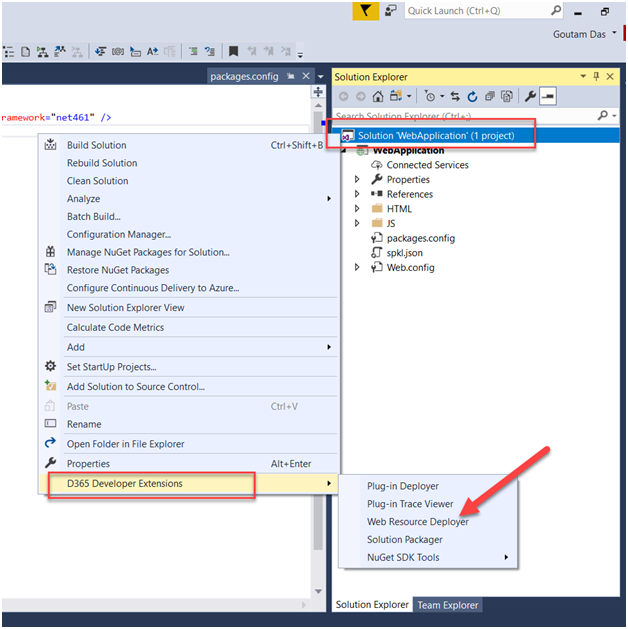Close the packages.config tab

pos(306,76)
